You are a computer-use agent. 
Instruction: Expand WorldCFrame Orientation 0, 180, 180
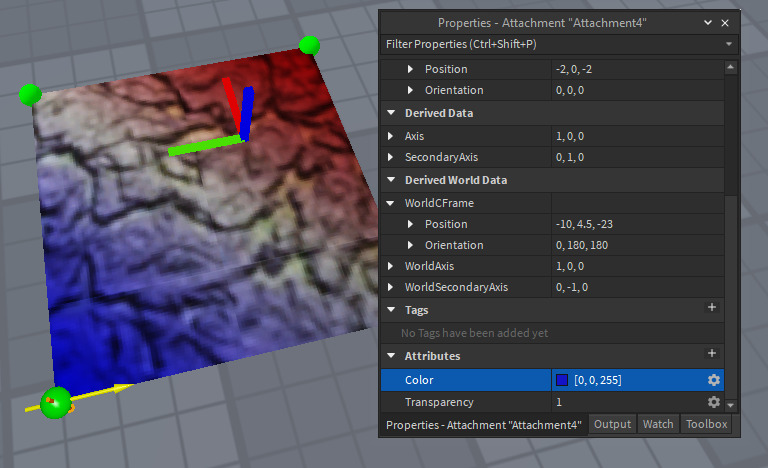(410, 245)
